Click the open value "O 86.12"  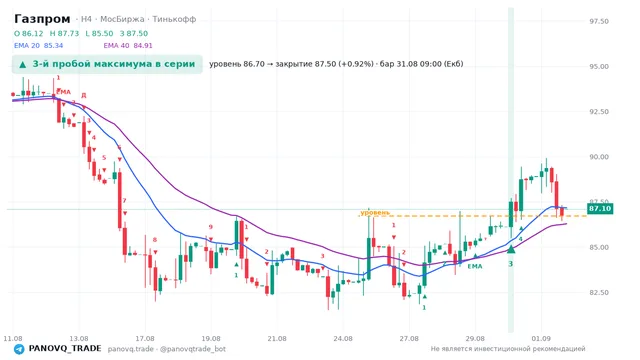(x=29, y=33)
